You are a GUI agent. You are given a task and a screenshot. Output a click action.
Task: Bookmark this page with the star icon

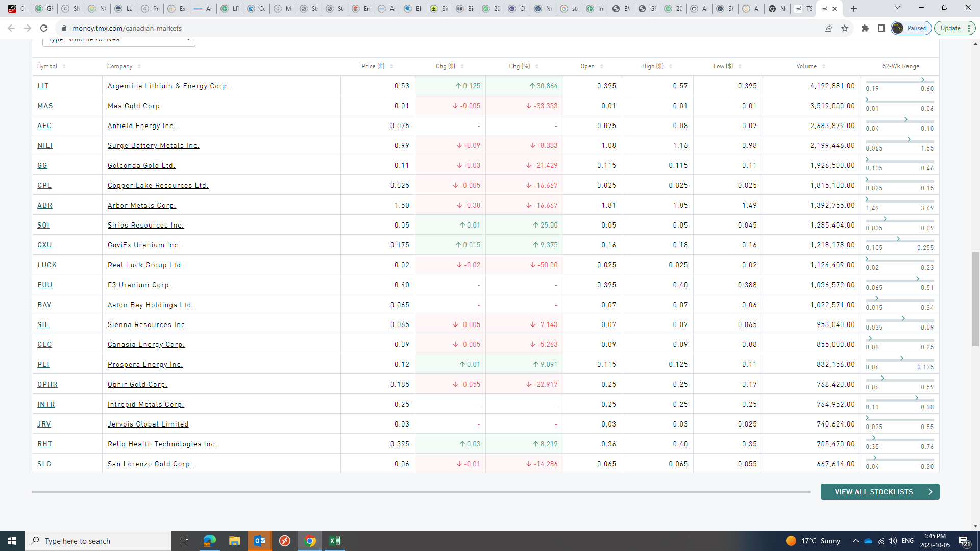[x=845, y=28]
